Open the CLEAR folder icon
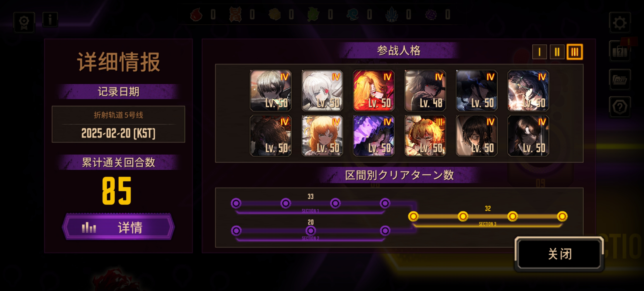The image size is (644, 291). (620, 80)
